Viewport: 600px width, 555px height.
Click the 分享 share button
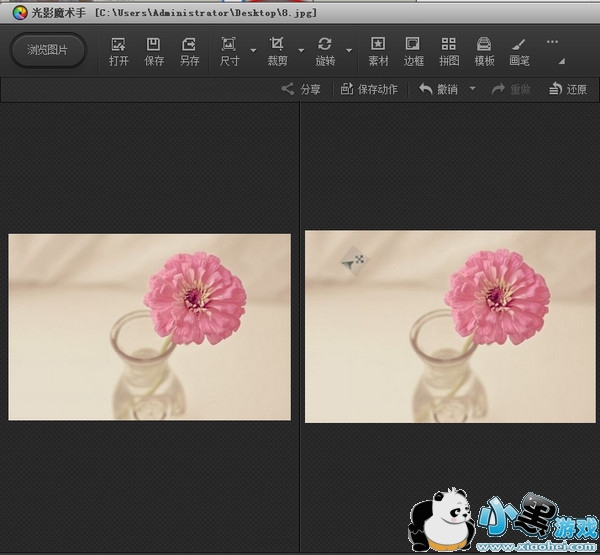[302, 89]
